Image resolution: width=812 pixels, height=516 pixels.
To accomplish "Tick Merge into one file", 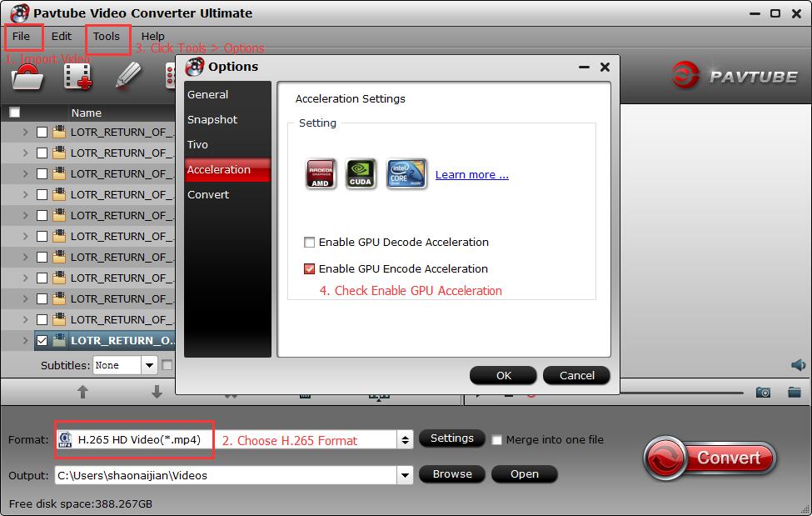I will pos(496,440).
